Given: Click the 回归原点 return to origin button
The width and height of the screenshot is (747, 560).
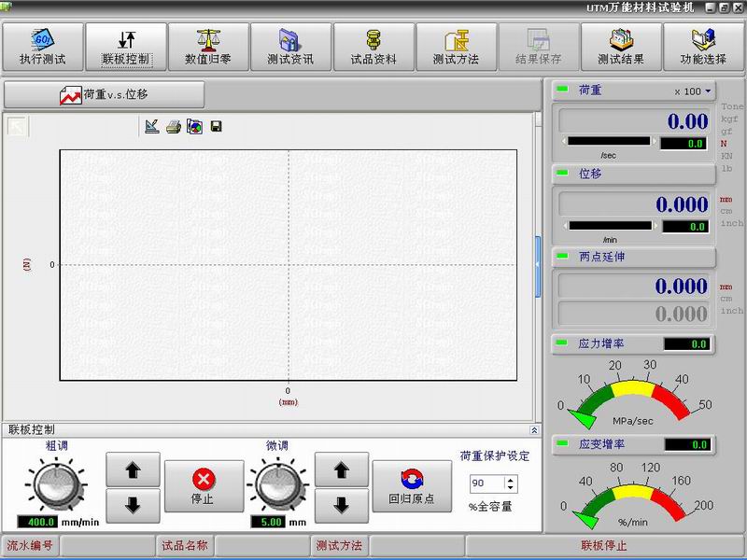Looking at the screenshot, I should [411, 486].
